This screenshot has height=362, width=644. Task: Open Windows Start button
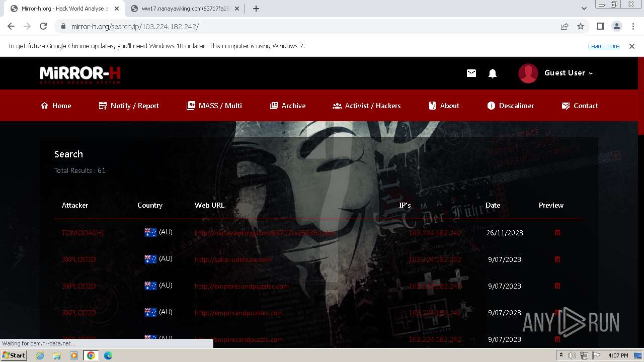pyautogui.click(x=14, y=355)
